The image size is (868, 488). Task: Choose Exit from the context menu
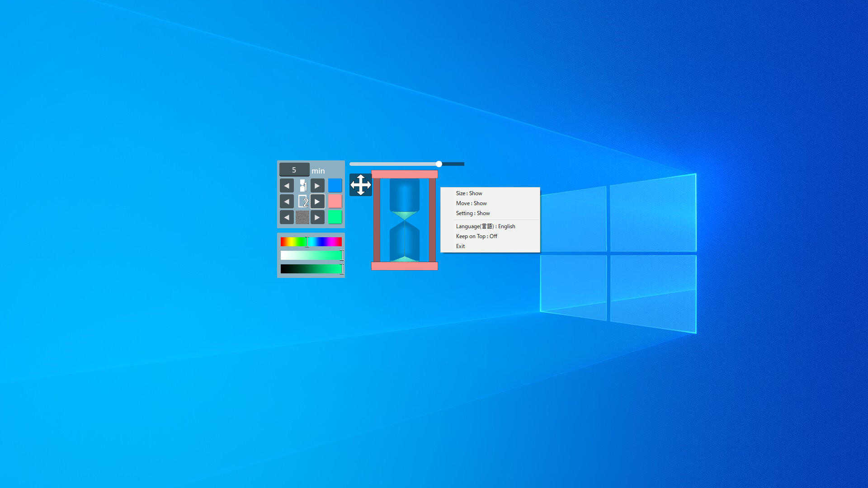490,246
